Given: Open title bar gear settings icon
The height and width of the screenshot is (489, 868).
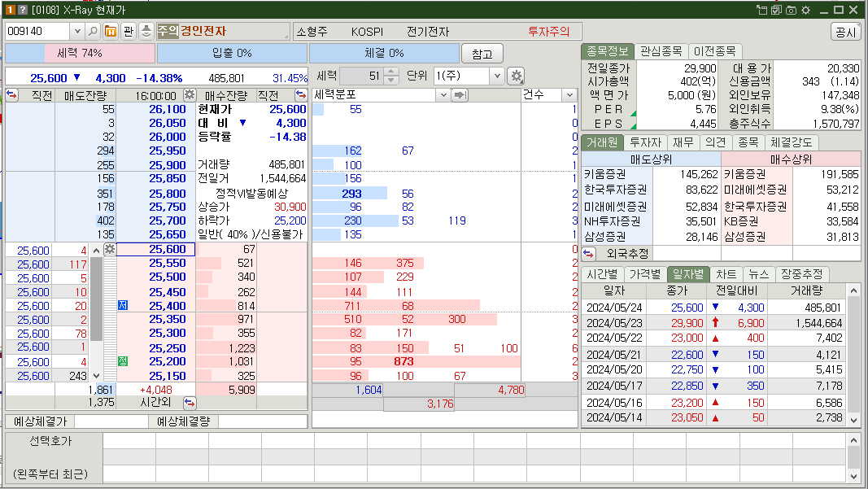Looking at the screenshot, I should point(806,10).
